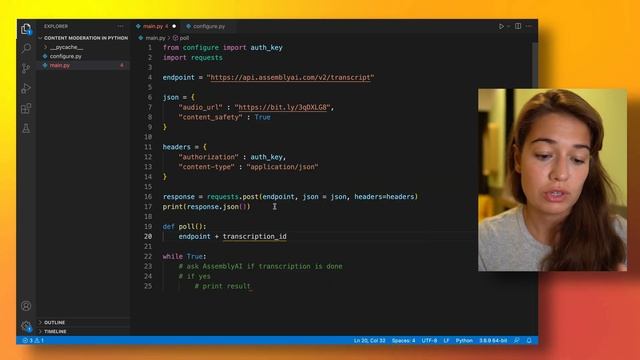Change indentation via Spaces: 4
The height and width of the screenshot is (360, 640).
[403, 340]
